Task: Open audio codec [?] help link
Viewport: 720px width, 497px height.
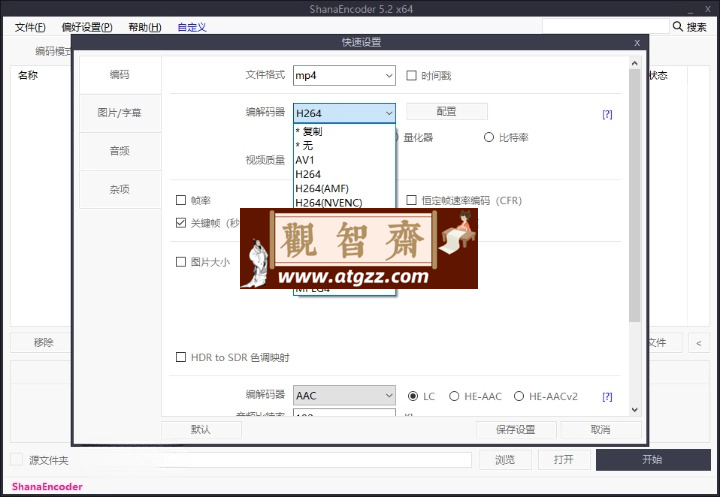Action: pyautogui.click(x=607, y=397)
